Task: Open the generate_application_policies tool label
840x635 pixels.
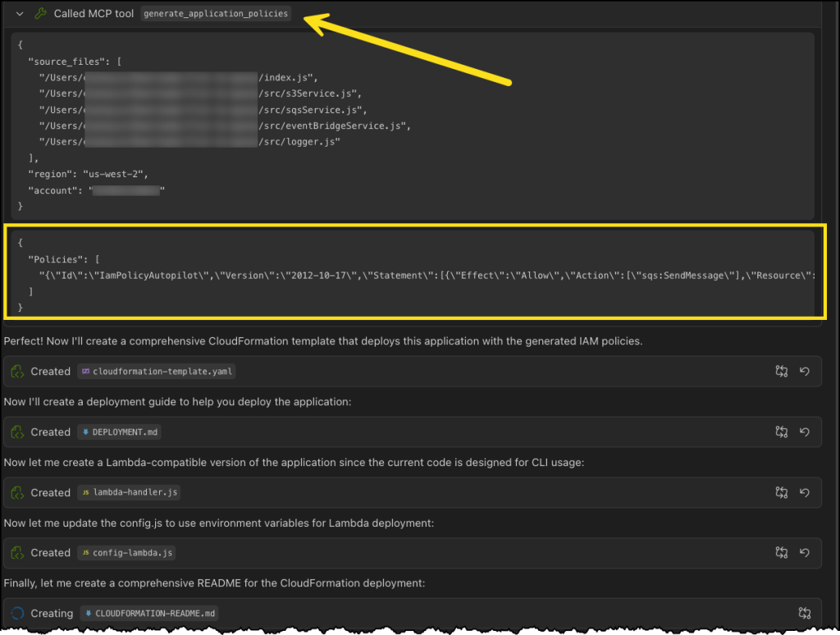Action: click(x=216, y=13)
